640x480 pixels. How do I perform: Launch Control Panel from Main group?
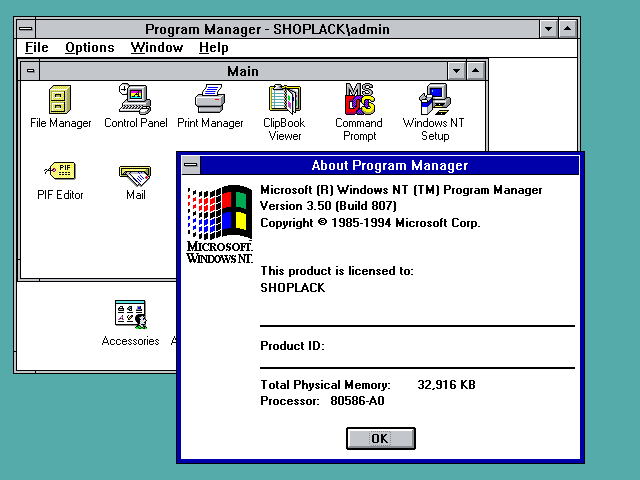[135, 99]
